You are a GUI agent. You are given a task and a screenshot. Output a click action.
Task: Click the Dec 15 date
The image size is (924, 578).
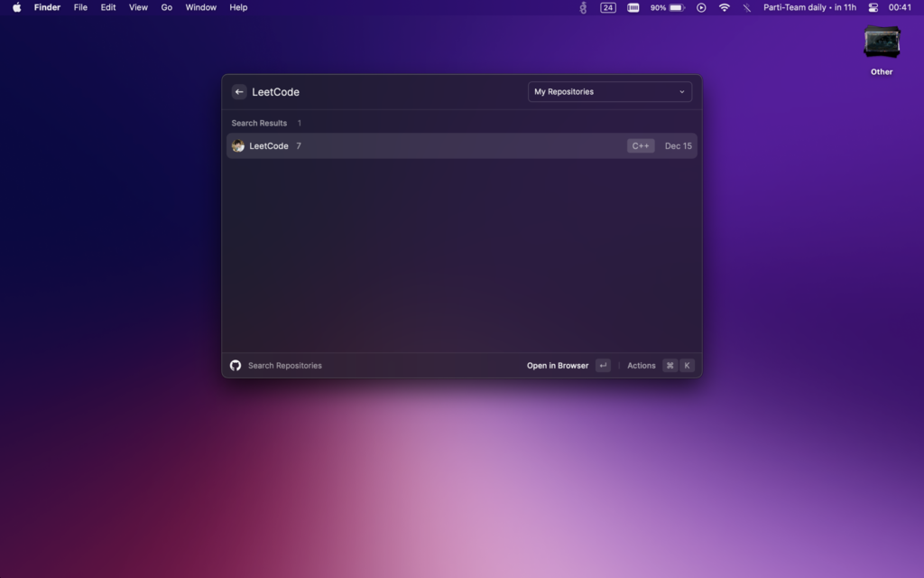[x=679, y=146]
